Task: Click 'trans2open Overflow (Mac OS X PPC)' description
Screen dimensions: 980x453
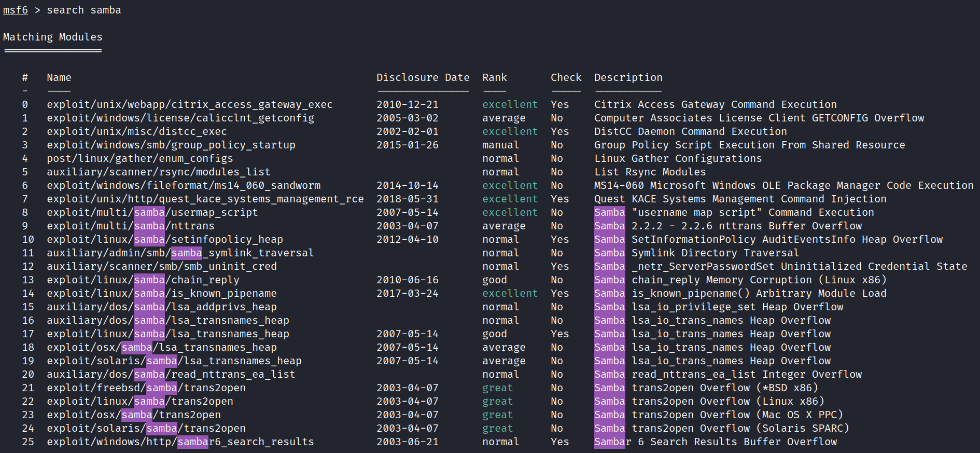Action: tap(737, 415)
